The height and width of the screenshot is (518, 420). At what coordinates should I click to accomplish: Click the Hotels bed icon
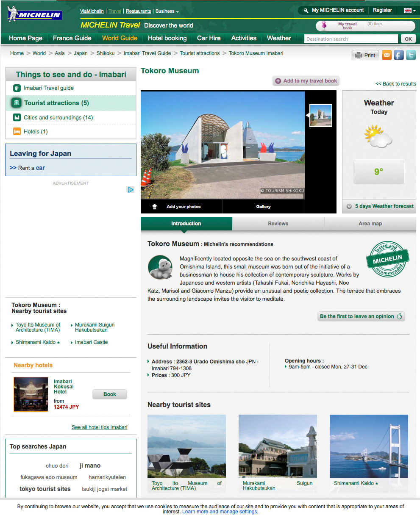coord(17,131)
